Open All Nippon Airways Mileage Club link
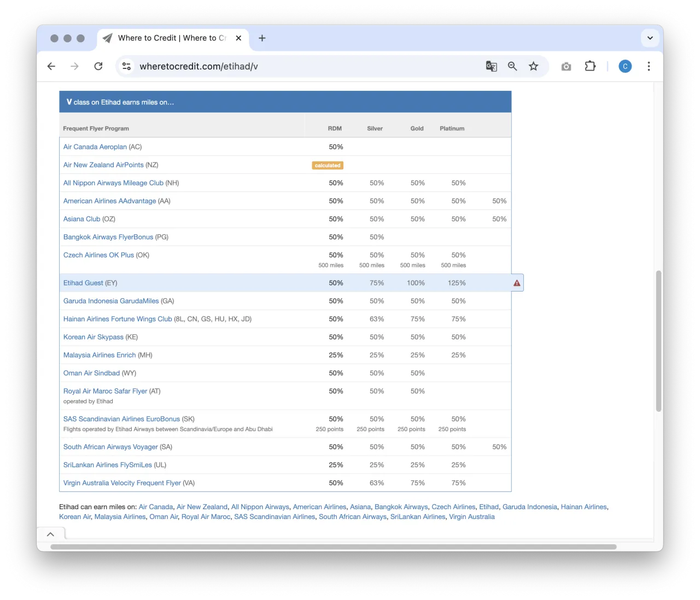This screenshot has height=600, width=700. (113, 183)
